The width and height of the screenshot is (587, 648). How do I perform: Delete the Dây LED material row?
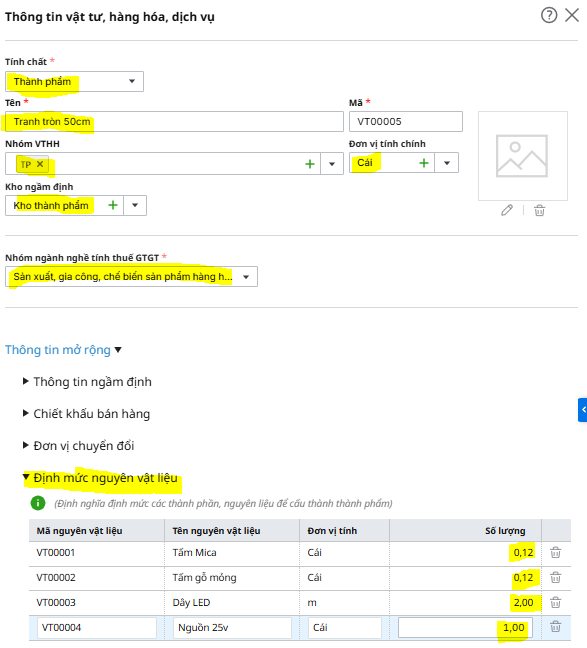point(556,603)
